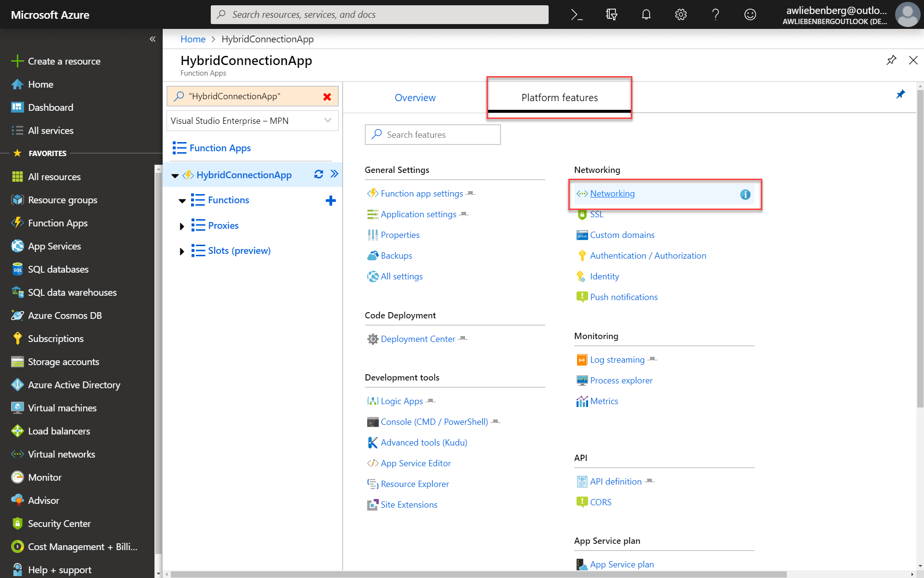The width and height of the screenshot is (924, 578).
Task: Open Application settings
Action: pyautogui.click(x=418, y=214)
